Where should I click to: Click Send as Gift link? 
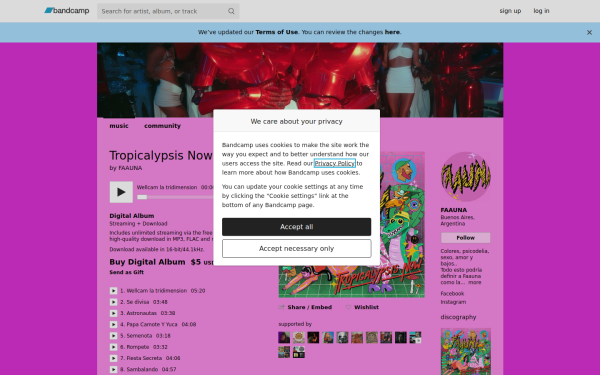(127, 272)
